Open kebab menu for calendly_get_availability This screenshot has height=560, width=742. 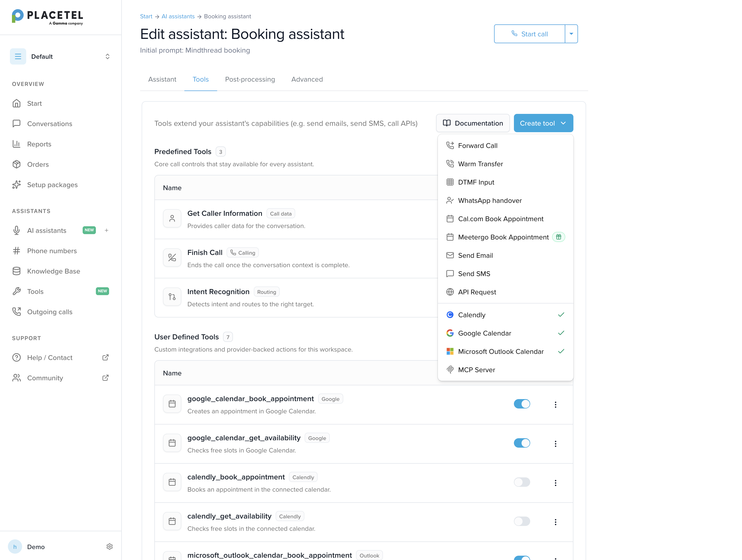point(556,522)
